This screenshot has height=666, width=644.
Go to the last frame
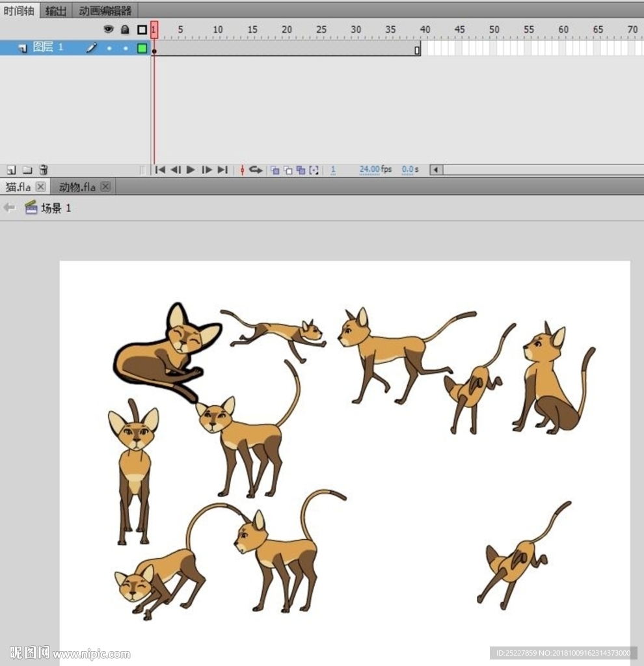coord(222,170)
